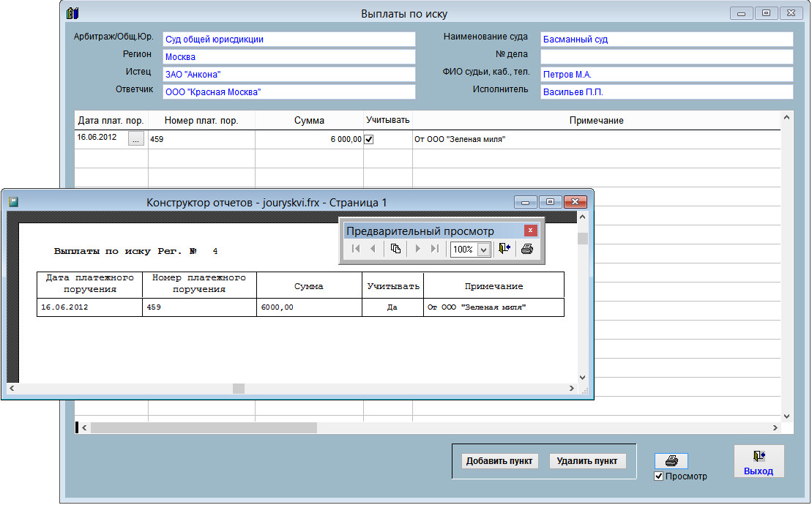Click the Примечание column header in grid
Screen dimensions: 812x505
[596, 121]
